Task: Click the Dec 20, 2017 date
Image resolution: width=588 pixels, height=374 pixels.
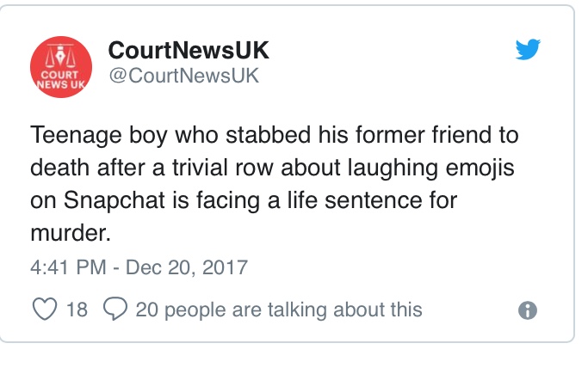Action: pyautogui.click(x=187, y=267)
